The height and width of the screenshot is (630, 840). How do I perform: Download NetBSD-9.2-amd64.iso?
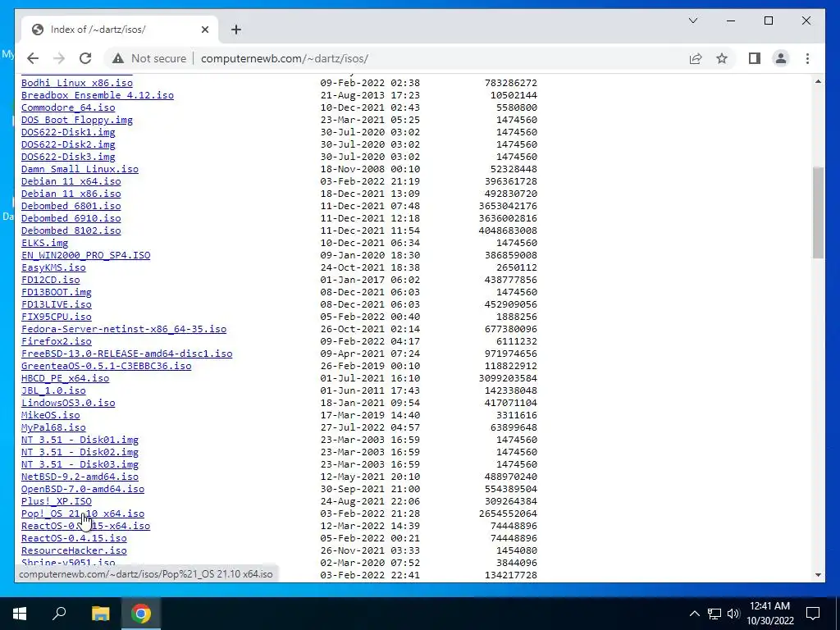[x=80, y=477]
